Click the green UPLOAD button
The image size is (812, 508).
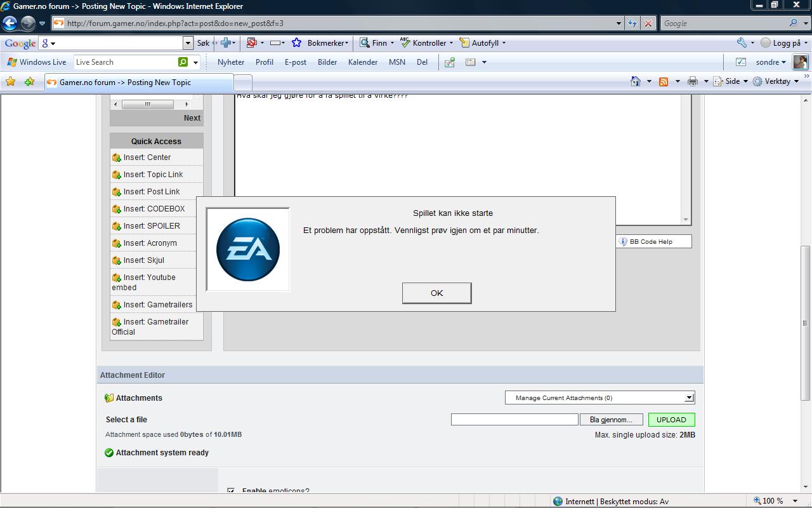click(x=671, y=420)
